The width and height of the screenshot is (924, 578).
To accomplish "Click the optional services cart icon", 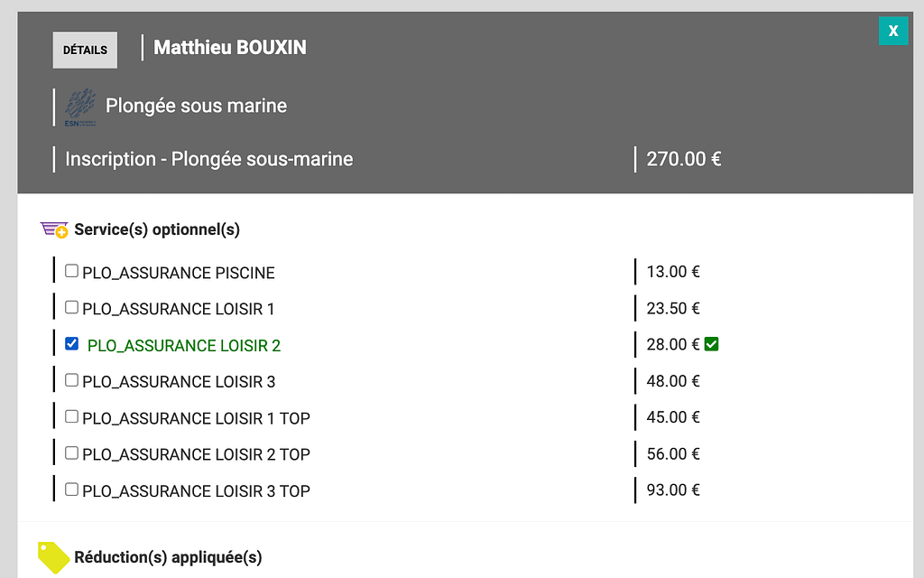I will click(54, 229).
